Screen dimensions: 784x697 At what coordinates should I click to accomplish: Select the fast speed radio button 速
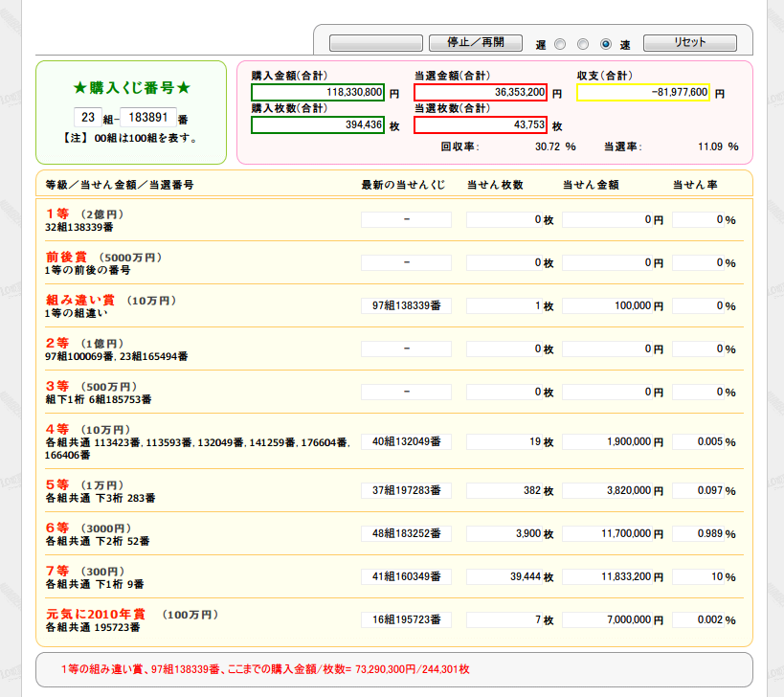(606, 44)
